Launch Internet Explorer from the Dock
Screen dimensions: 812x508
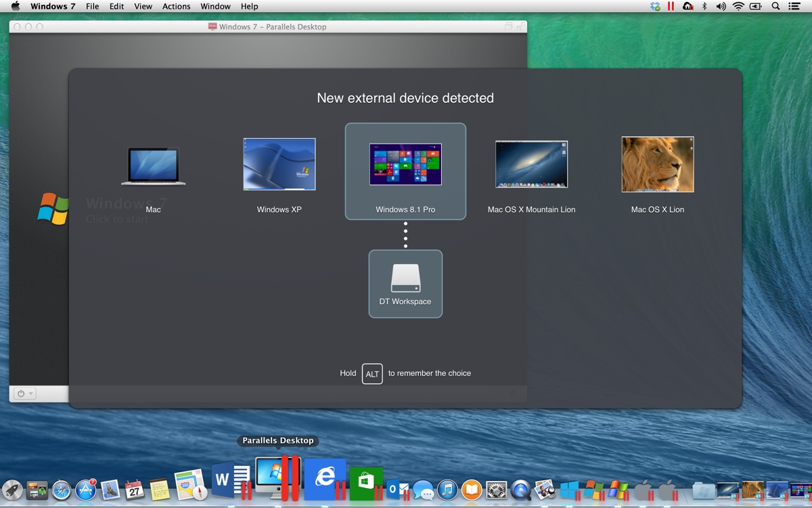pyautogui.click(x=325, y=480)
